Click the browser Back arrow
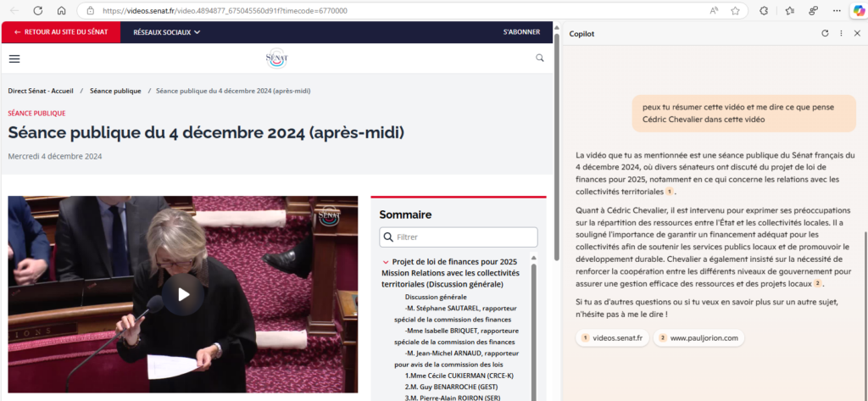Viewport: 868px width, 401px height. tap(14, 10)
